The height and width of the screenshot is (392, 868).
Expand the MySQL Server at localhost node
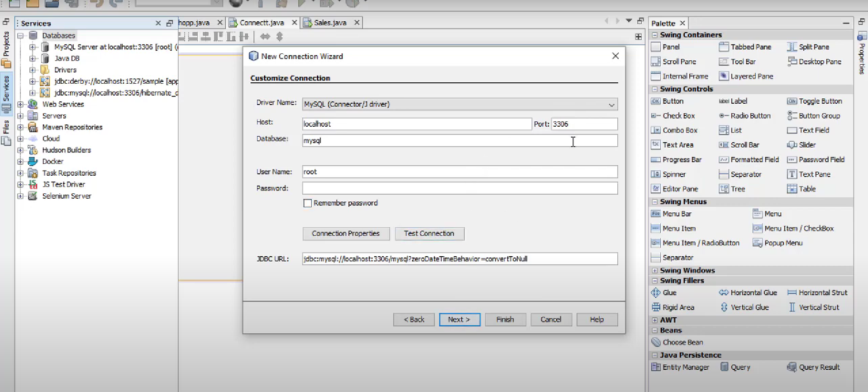pos(33,47)
